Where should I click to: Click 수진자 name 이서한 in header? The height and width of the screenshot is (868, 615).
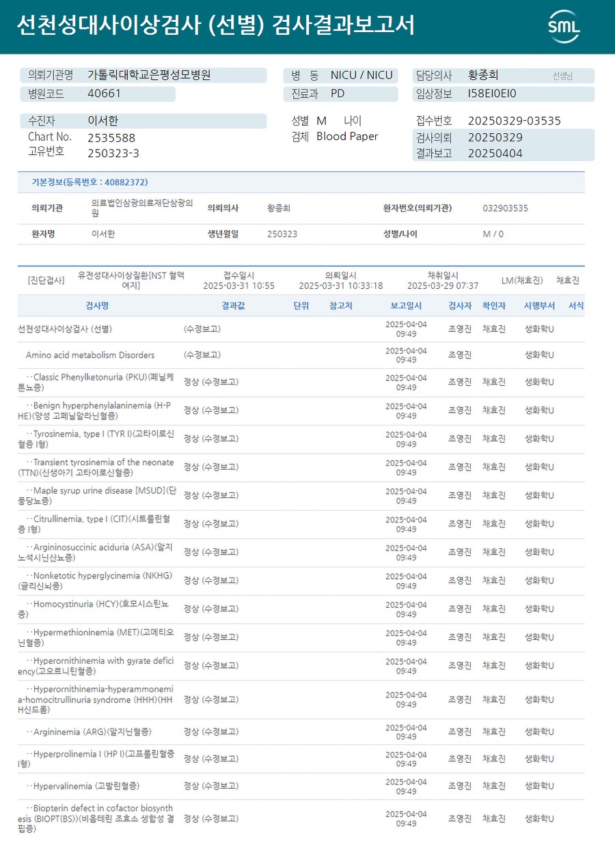[103, 121]
